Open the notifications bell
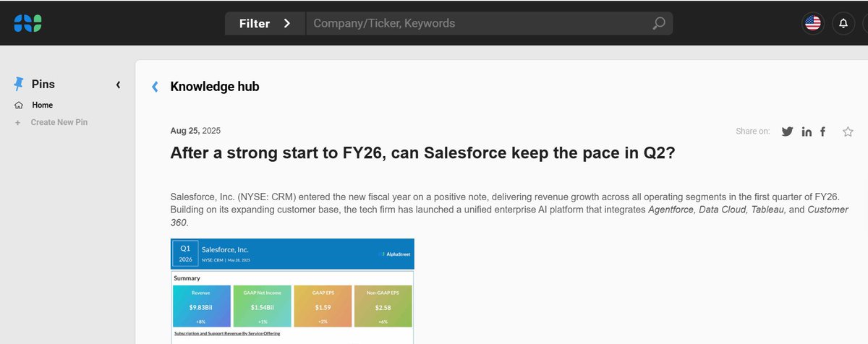Image resolution: width=868 pixels, height=344 pixels. coord(843,23)
